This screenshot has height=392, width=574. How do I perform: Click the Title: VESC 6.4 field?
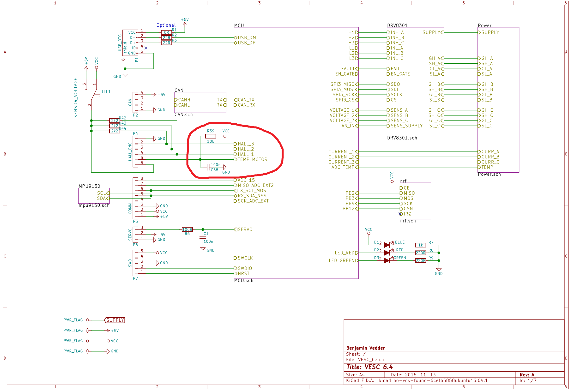click(x=369, y=367)
